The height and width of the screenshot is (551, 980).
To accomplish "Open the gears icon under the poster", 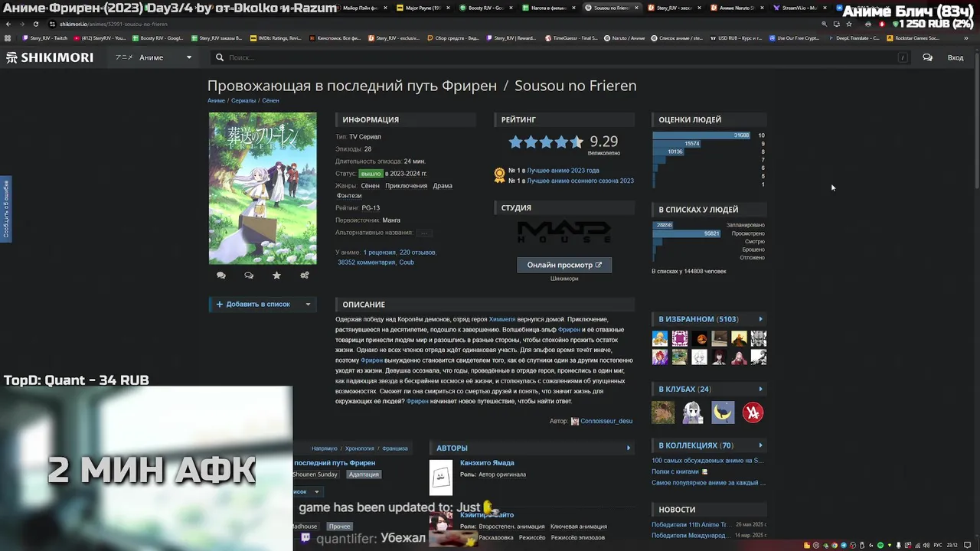I will click(x=305, y=275).
